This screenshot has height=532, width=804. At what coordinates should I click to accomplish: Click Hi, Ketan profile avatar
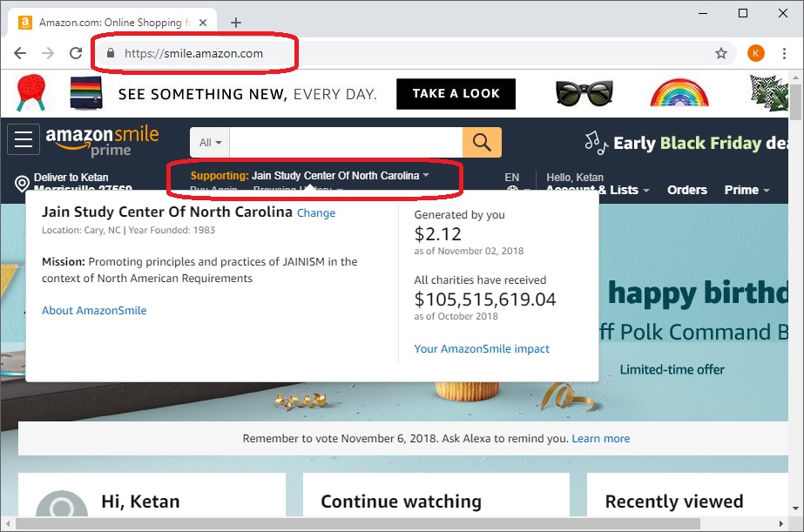click(x=62, y=505)
